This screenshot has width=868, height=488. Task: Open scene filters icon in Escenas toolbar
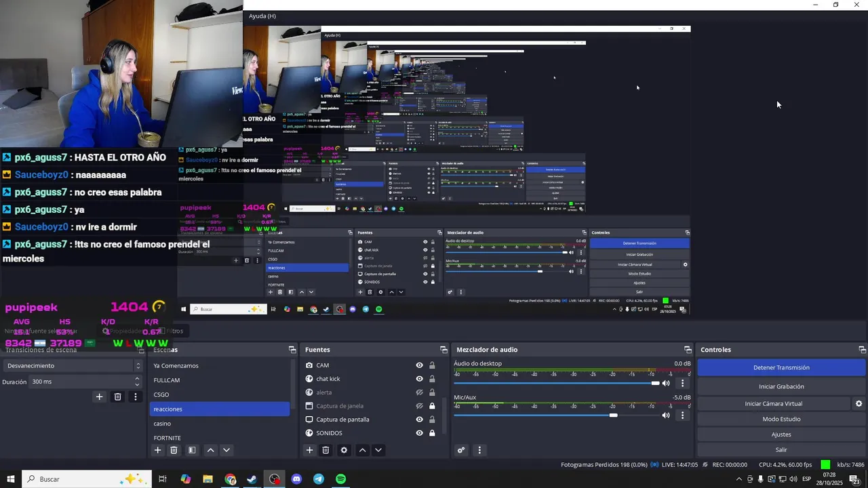coord(192,450)
